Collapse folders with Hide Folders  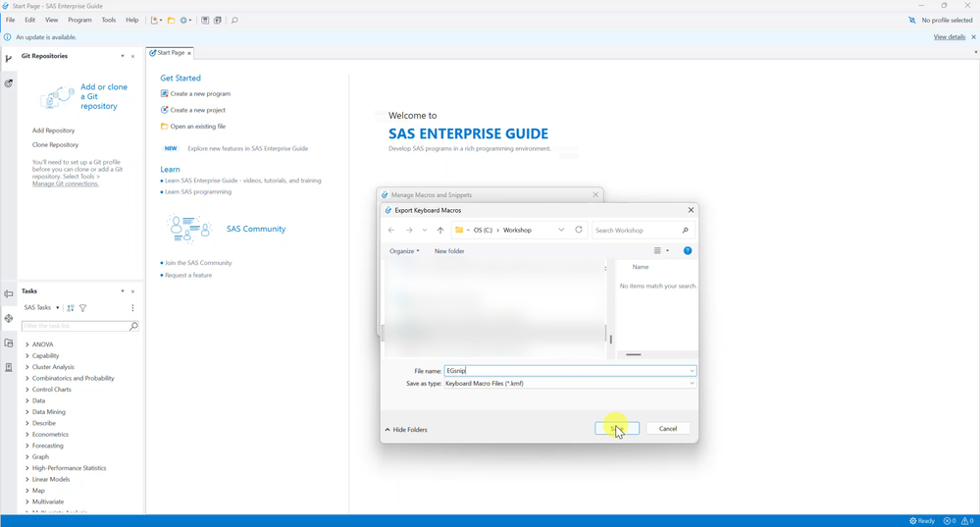[406, 430]
